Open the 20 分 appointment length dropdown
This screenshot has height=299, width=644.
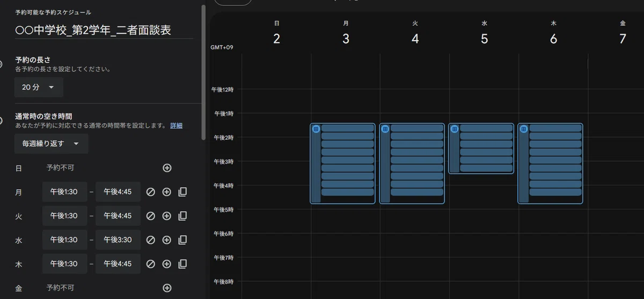click(39, 87)
